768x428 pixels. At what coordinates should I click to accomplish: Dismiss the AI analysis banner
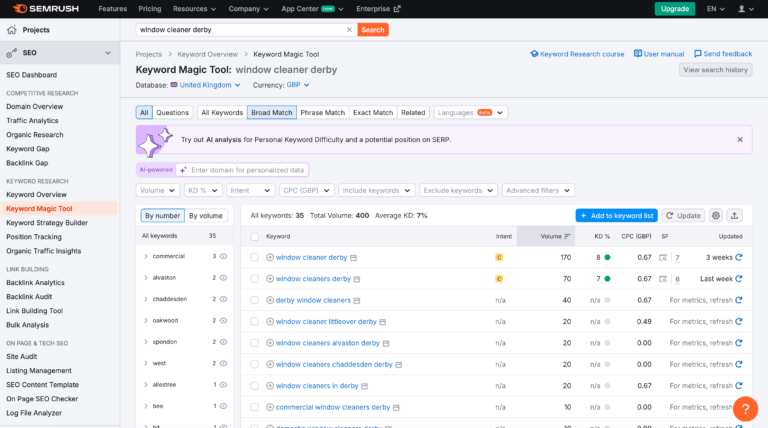tap(740, 140)
